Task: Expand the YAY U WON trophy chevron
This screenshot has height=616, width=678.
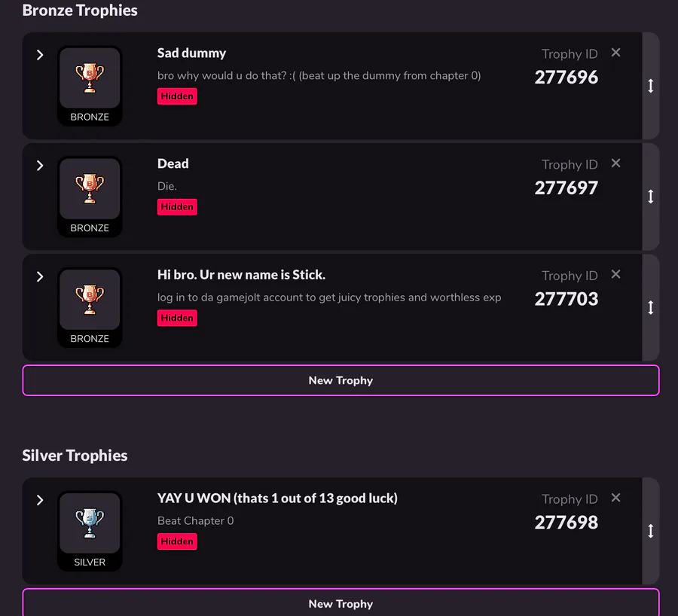Action: coord(40,500)
